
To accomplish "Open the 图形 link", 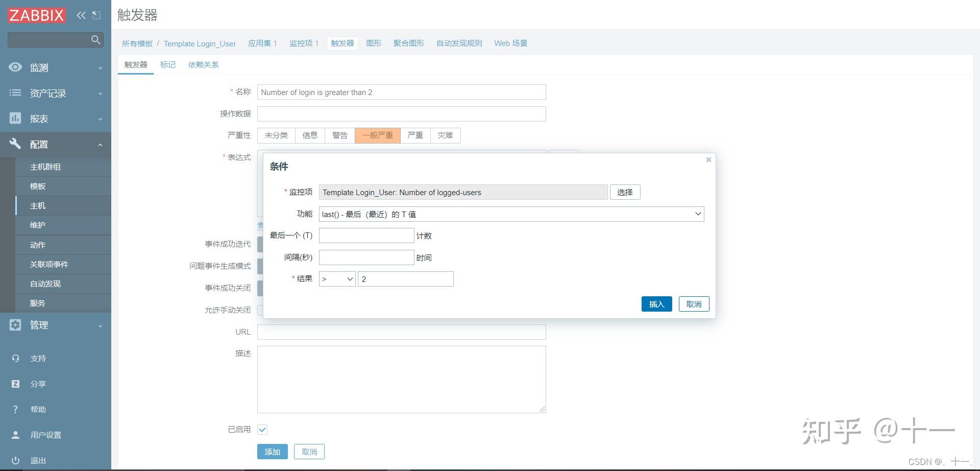I will point(374,43).
